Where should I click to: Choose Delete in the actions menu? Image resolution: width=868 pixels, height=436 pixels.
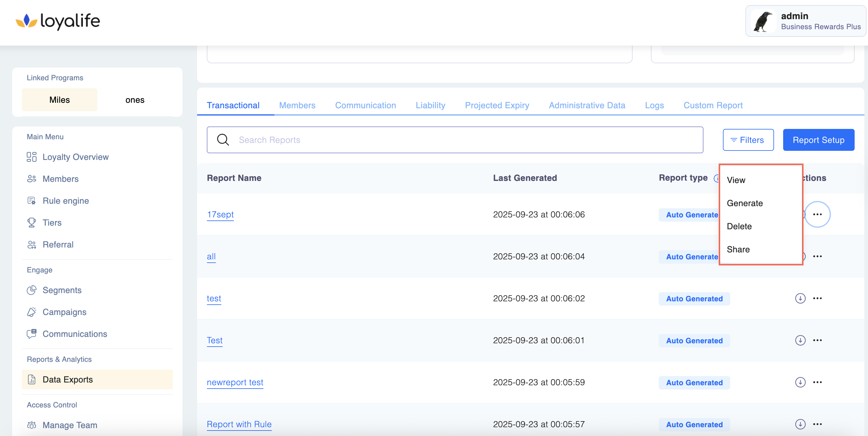[739, 226]
